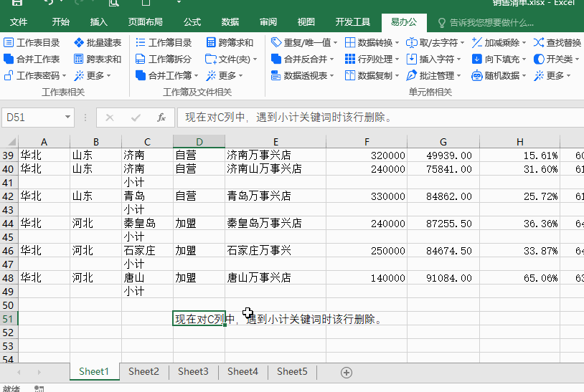This screenshot has height=392, width=584.
Task: Click the 告诉我您想要做什么 search box
Action: [486, 23]
